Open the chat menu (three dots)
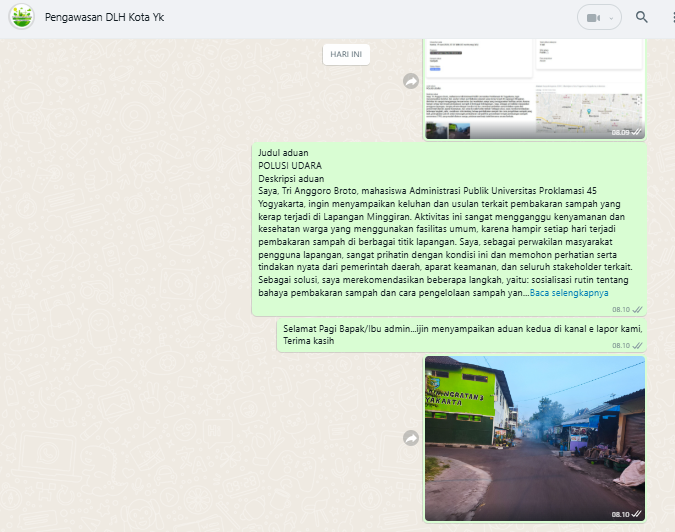This screenshot has width=675, height=532. (x=670, y=17)
